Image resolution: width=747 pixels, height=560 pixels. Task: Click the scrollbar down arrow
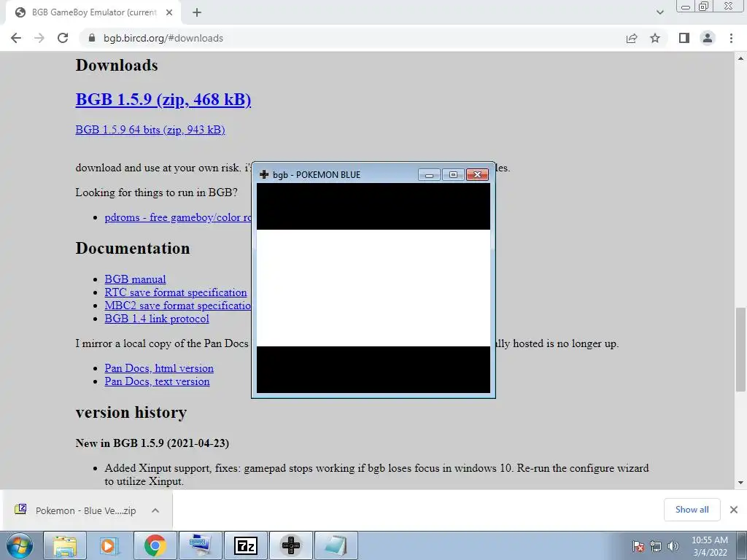pos(740,483)
